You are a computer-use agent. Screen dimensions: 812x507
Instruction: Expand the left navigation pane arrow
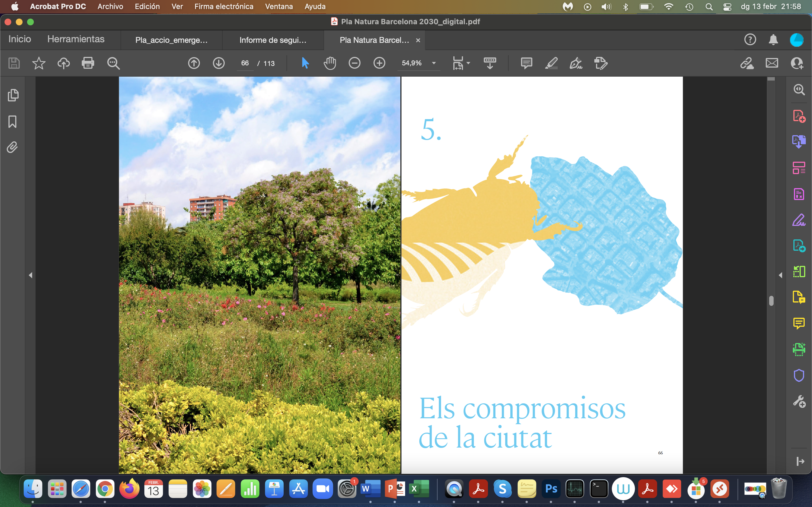[30, 275]
